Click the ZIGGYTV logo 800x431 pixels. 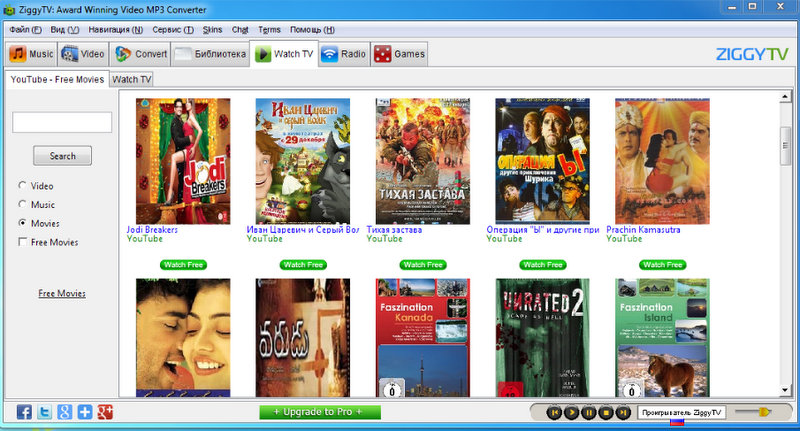pos(752,54)
